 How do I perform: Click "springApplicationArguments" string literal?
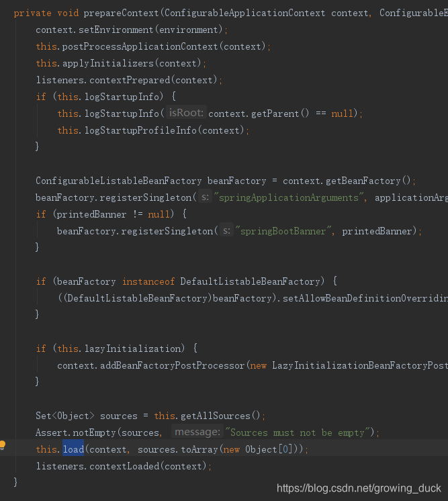coord(290,197)
